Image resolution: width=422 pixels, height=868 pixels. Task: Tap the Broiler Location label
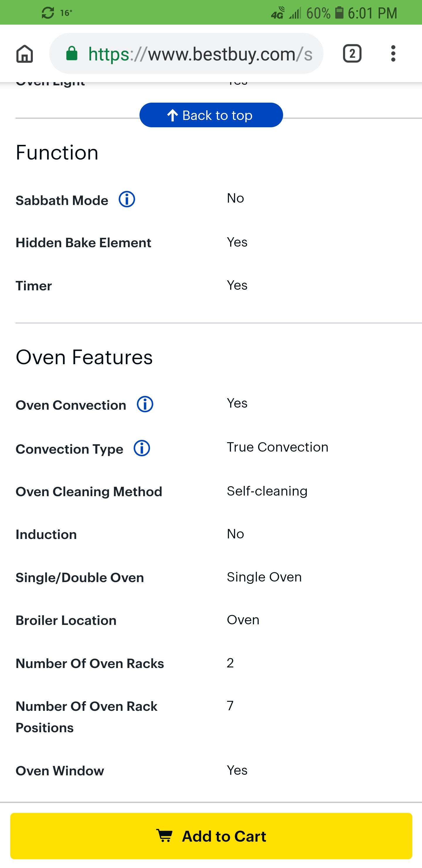click(66, 621)
